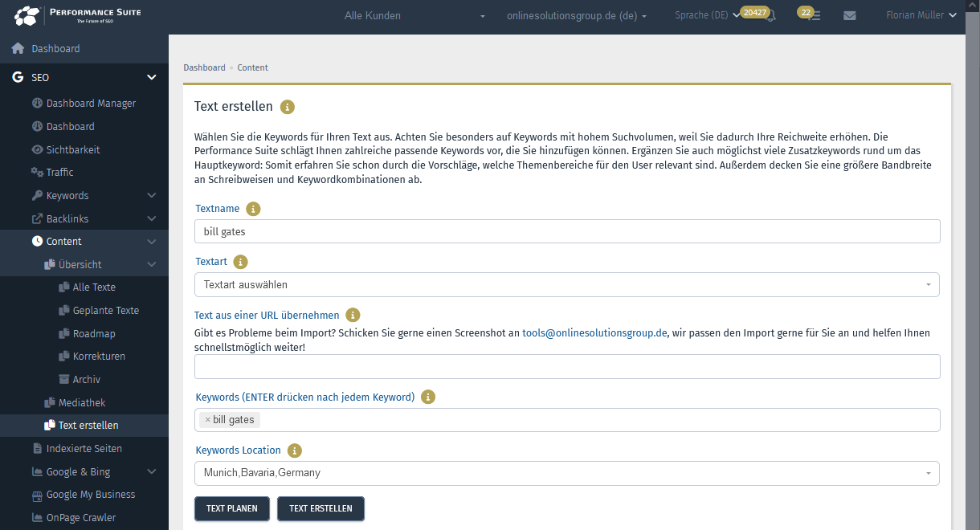Open the Florian Müller user menu
This screenshot has width=980, height=530.
coord(921,15)
